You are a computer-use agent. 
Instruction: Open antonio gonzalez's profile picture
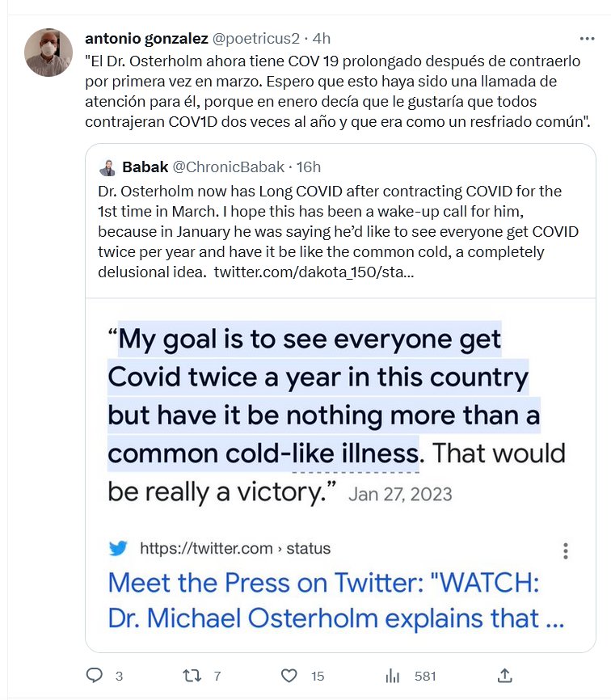tap(49, 53)
